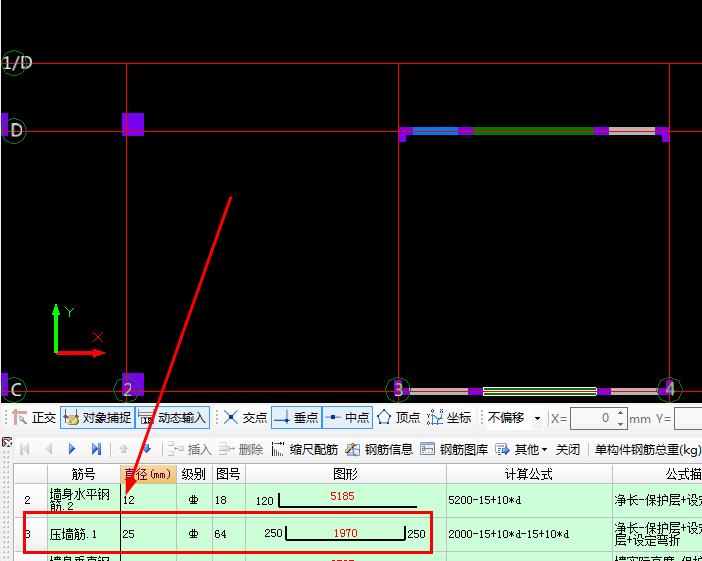702x561 pixels.
Task: Toggle 正交 orthogonal mode
Action: tap(34, 418)
